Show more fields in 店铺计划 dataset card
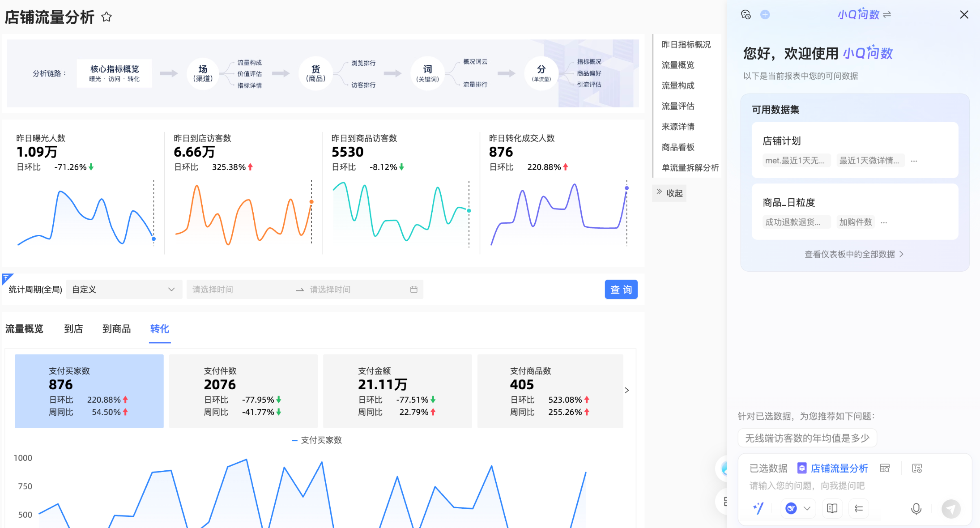The height and width of the screenshot is (528, 980). tap(914, 161)
